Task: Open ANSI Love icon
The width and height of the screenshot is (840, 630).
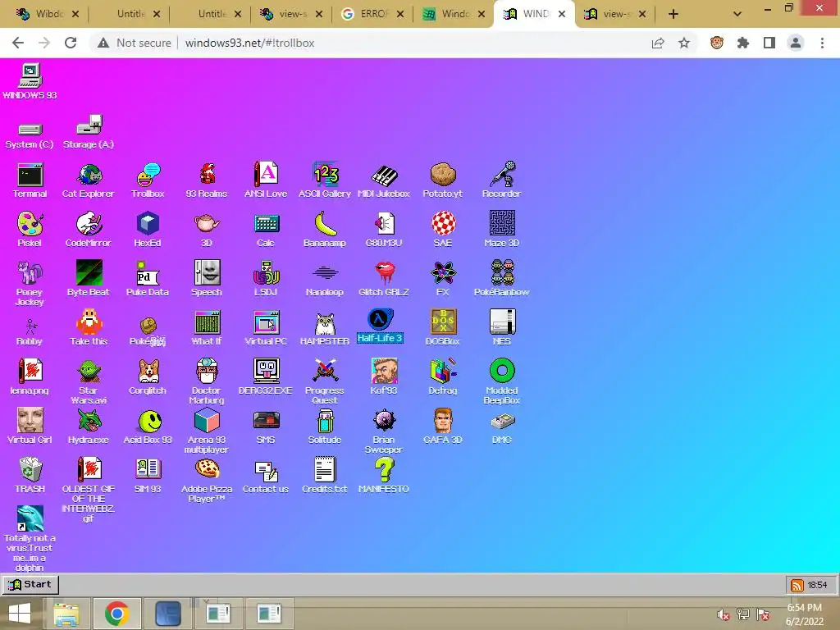Action: pos(266,180)
